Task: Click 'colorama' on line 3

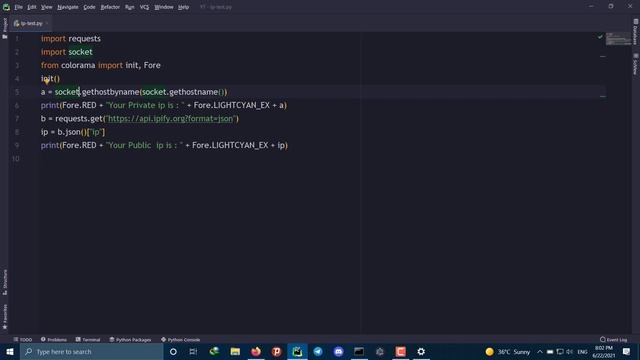Action: [x=78, y=65]
